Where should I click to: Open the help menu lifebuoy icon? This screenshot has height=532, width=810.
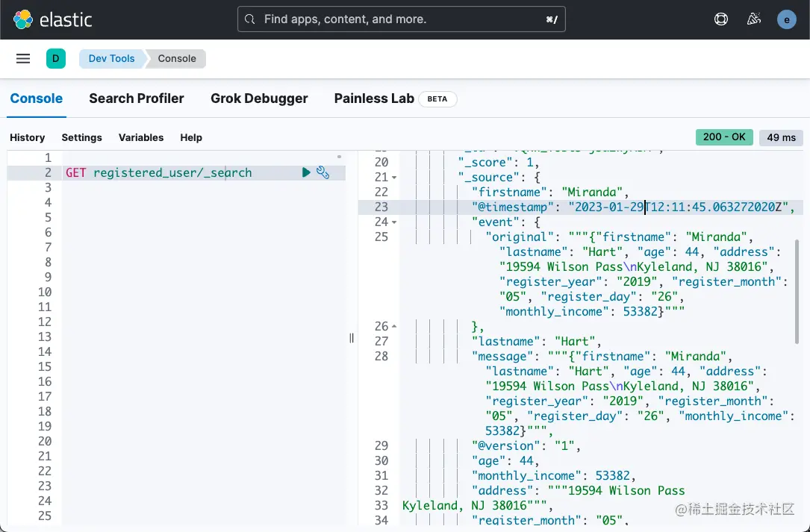click(x=720, y=19)
